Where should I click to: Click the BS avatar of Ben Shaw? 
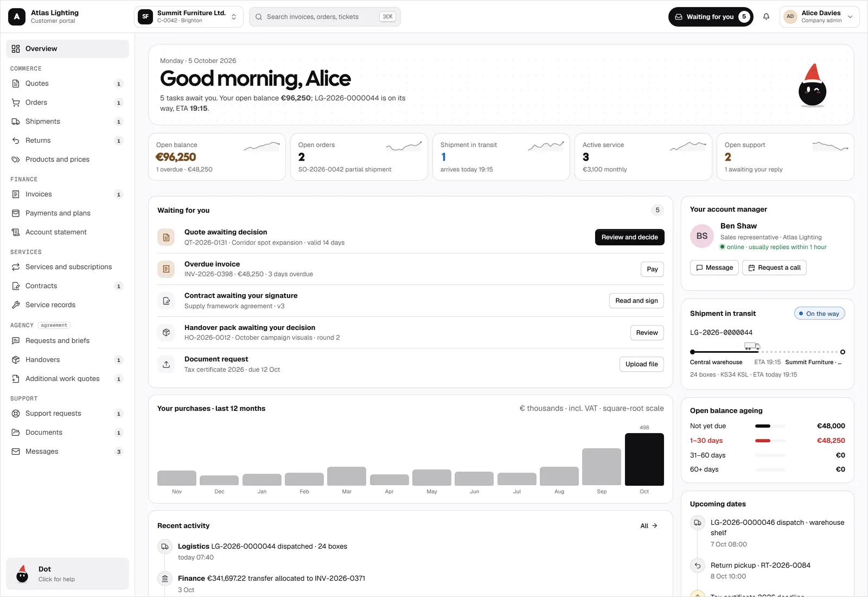702,236
